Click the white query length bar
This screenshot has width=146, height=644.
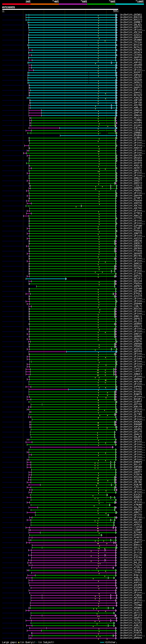pyautogui.click(x=60, y=10)
